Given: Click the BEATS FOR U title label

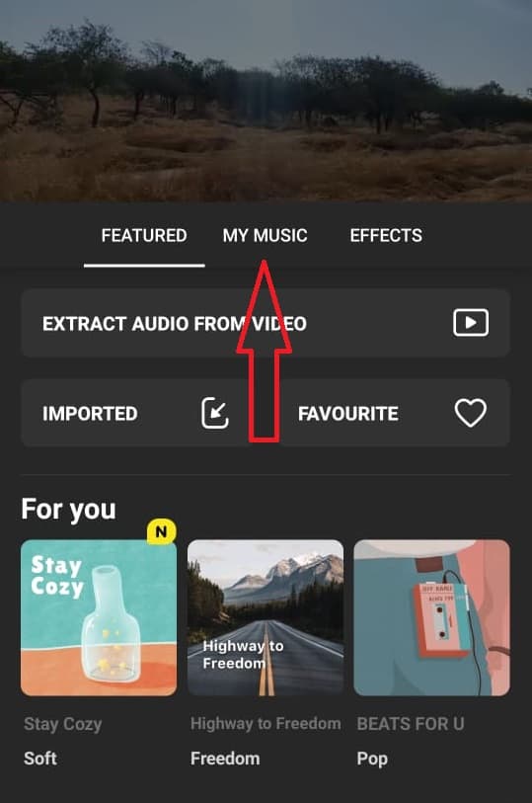Looking at the screenshot, I should 411,724.
